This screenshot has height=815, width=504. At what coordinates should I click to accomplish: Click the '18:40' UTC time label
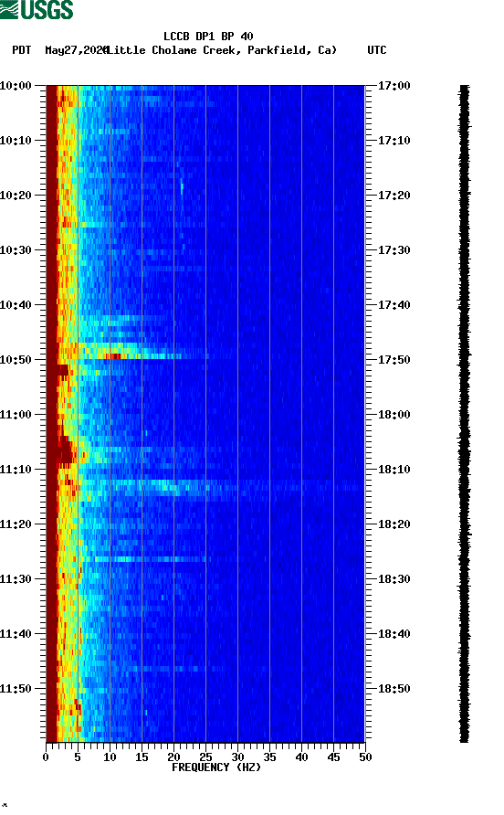point(394,633)
